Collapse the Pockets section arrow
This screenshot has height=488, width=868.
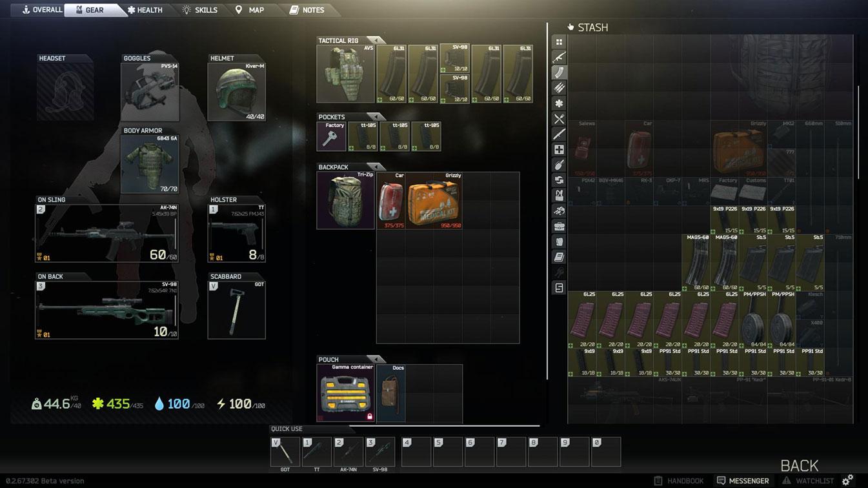click(374, 117)
